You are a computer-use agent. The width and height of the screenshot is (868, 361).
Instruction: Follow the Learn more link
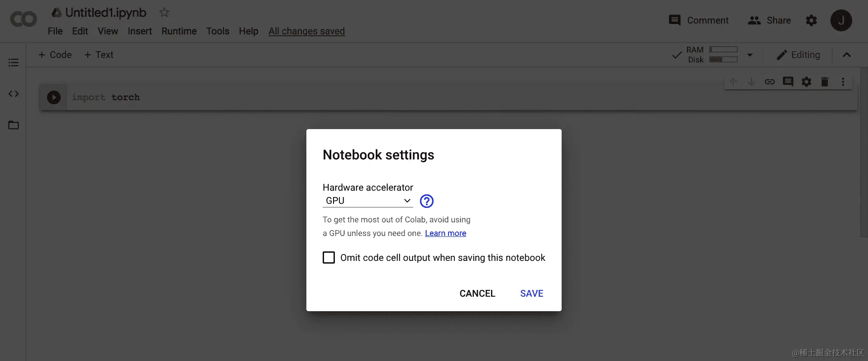(445, 233)
